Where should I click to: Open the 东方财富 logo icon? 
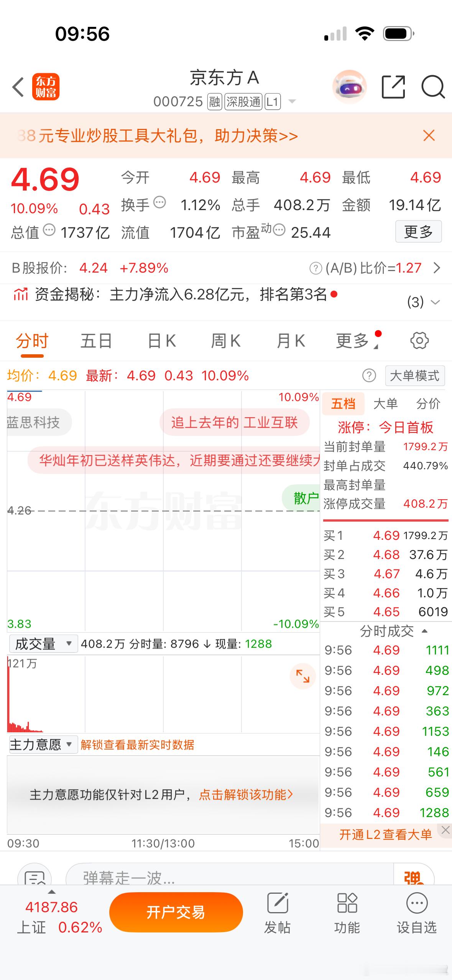tap(46, 87)
